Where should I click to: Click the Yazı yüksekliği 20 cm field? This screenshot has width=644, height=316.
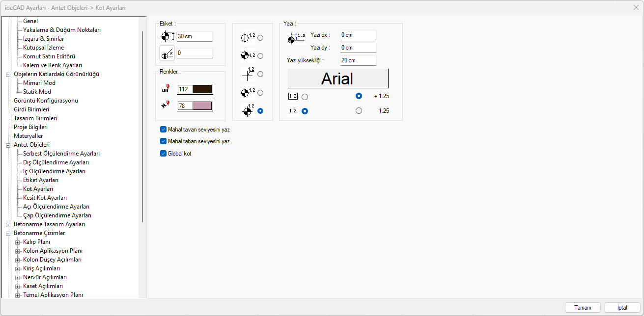click(x=358, y=60)
